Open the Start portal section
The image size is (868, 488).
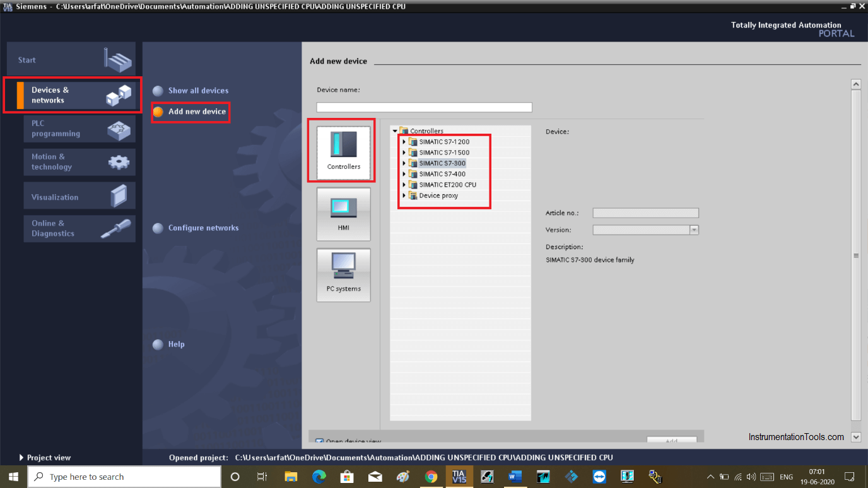pos(71,60)
